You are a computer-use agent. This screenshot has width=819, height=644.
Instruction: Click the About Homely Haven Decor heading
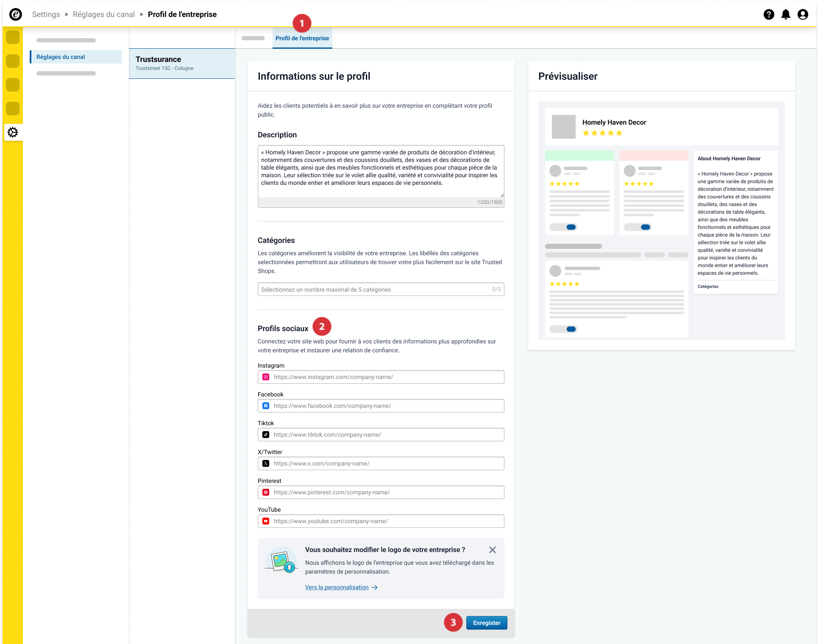pos(729,159)
